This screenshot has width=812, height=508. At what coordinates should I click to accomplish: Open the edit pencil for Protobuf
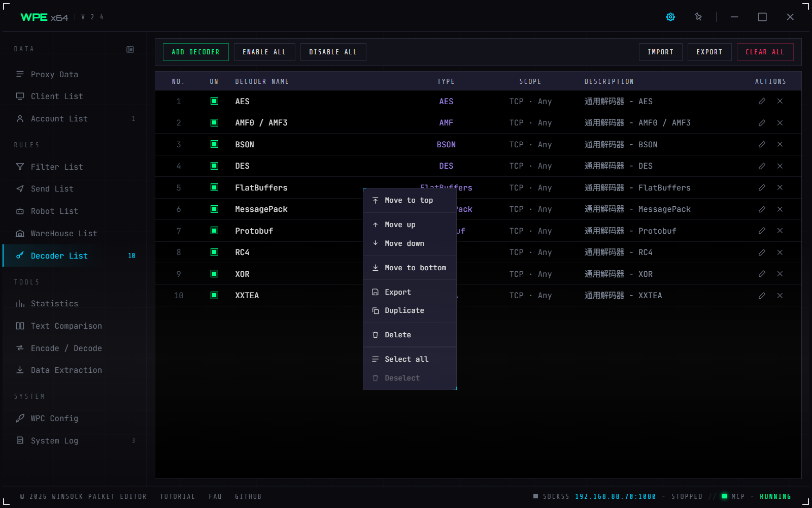pos(762,231)
